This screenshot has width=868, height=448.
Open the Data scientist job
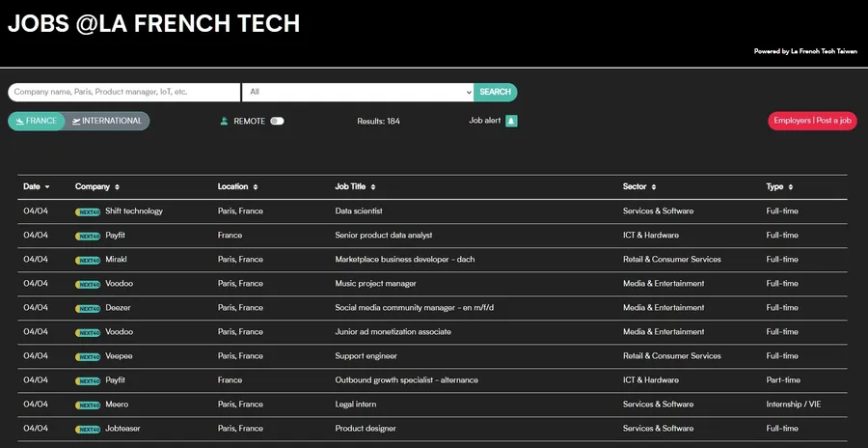click(x=359, y=211)
